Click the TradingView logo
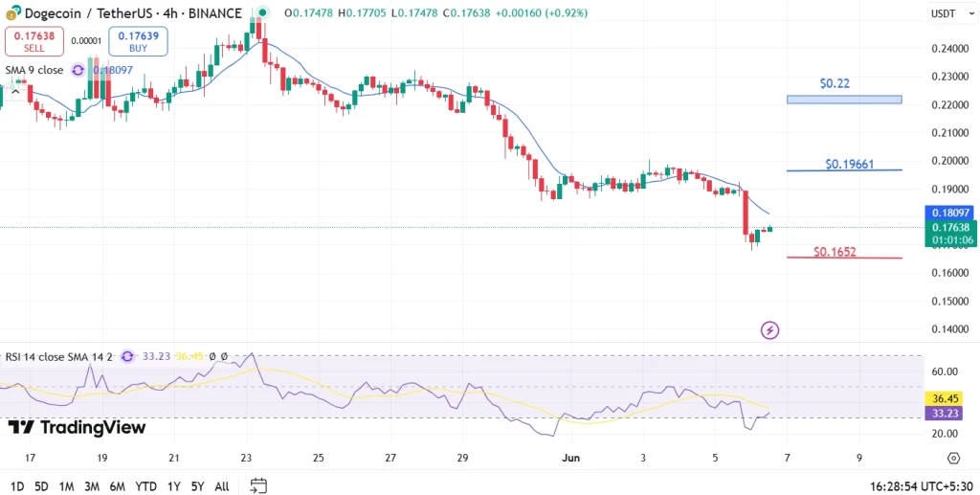Image resolution: width=980 pixels, height=495 pixels. click(x=77, y=427)
